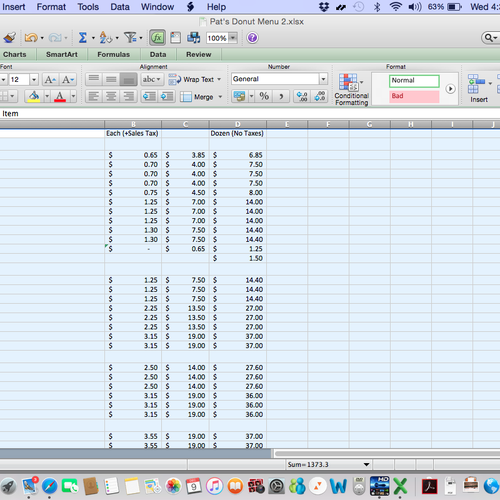Apply yellow fill color bucket
This screenshot has height=500, width=500.
[x=33, y=97]
